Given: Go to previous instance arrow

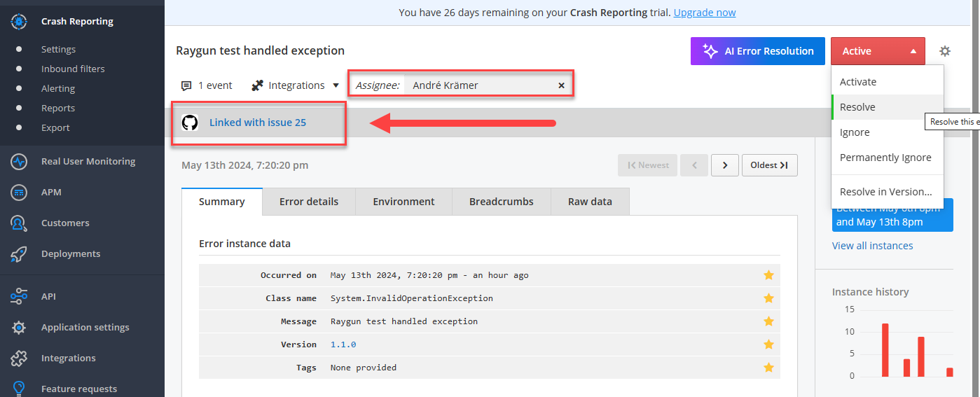Looking at the screenshot, I should 694,165.
